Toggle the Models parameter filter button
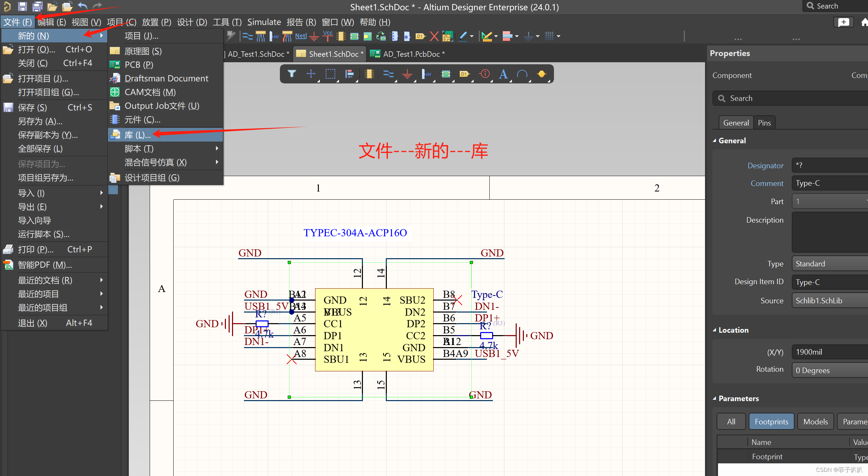The height and width of the screenshot is (476, 868). (815, 421)
